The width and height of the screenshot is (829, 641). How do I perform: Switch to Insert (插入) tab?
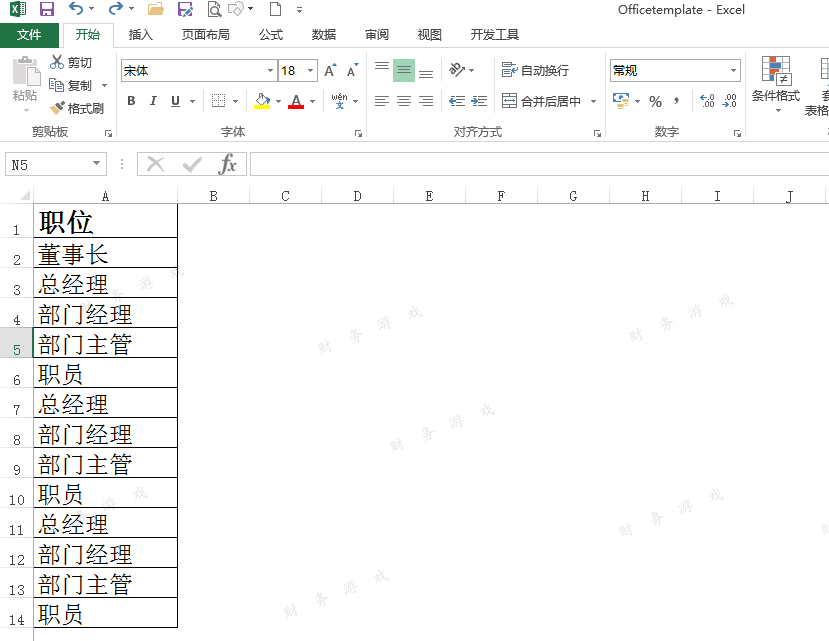point(140,35)
